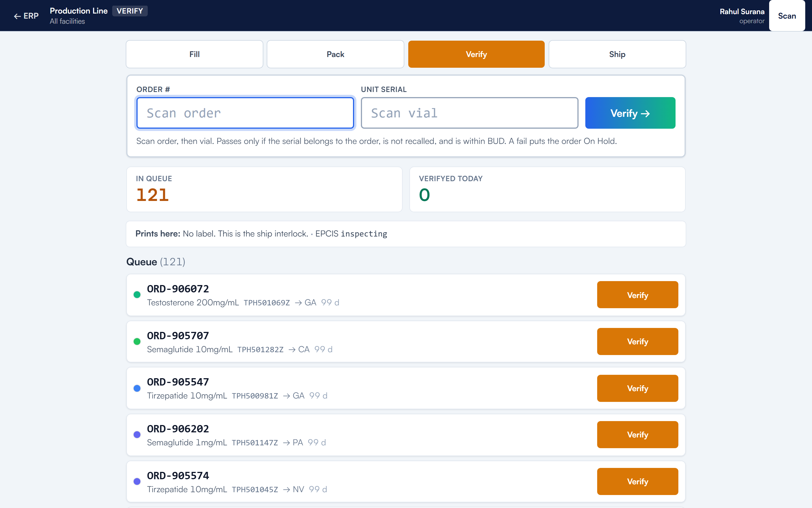This screenshot has height=508, width=812.
Task: Click the green status dot for ORD-905707
Action: pos(137,341)
